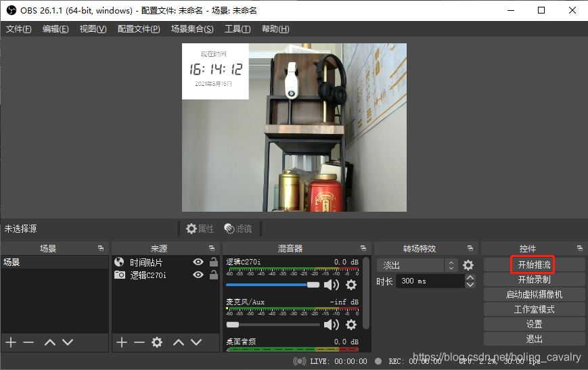Mute the 逻辑C270i audio speaker icon
The image size is (588, 370).
[331, 285]
